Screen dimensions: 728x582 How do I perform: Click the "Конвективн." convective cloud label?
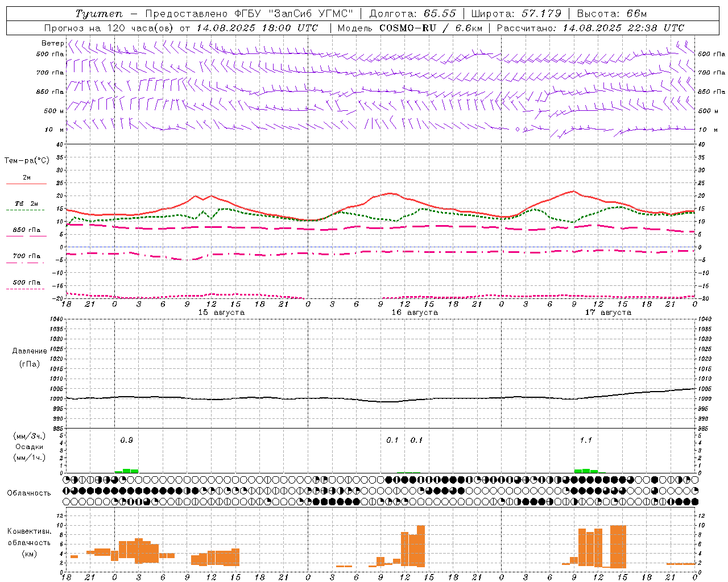coord(30,531)
